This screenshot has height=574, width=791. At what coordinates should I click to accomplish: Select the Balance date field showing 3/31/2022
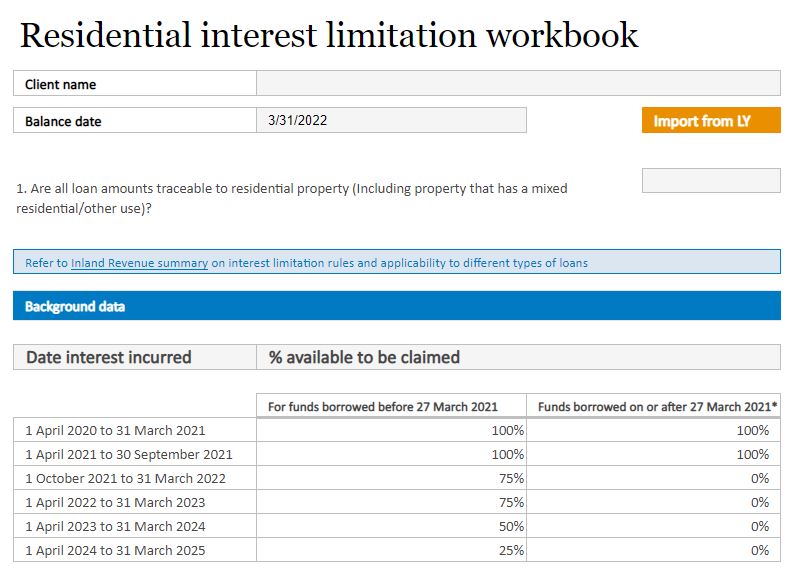[391, 121]
